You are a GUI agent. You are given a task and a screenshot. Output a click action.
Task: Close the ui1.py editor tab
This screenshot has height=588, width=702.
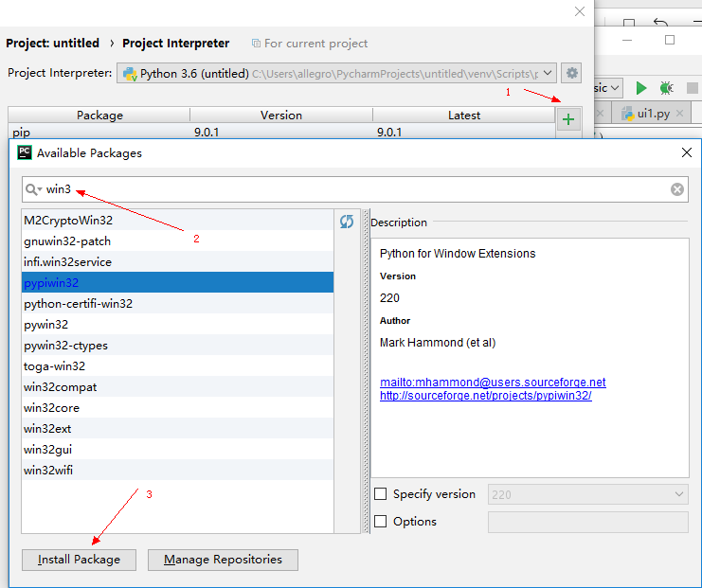click(x=679, y=114)
